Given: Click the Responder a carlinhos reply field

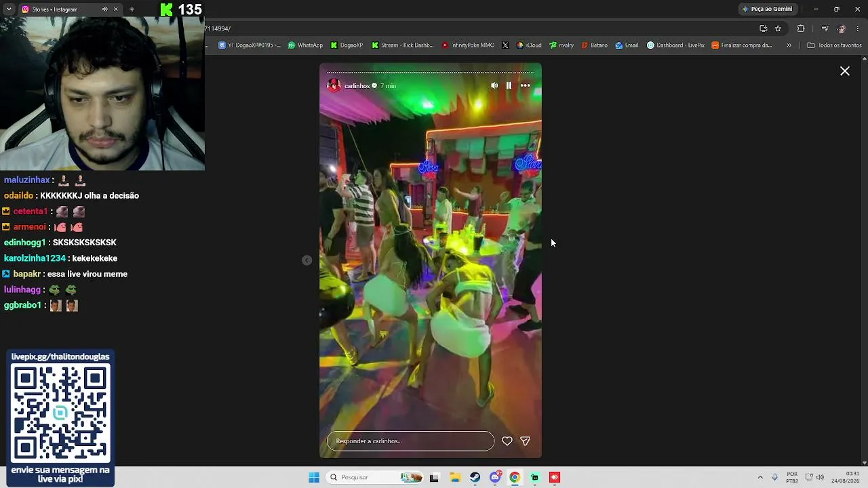Looking at the screenshot, I should (x=410, y=441).
